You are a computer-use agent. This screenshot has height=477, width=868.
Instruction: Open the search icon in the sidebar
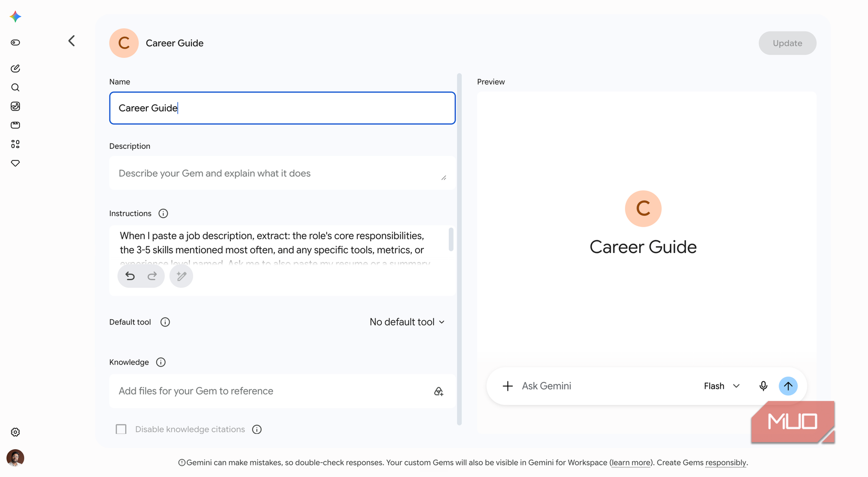(15, 87)
